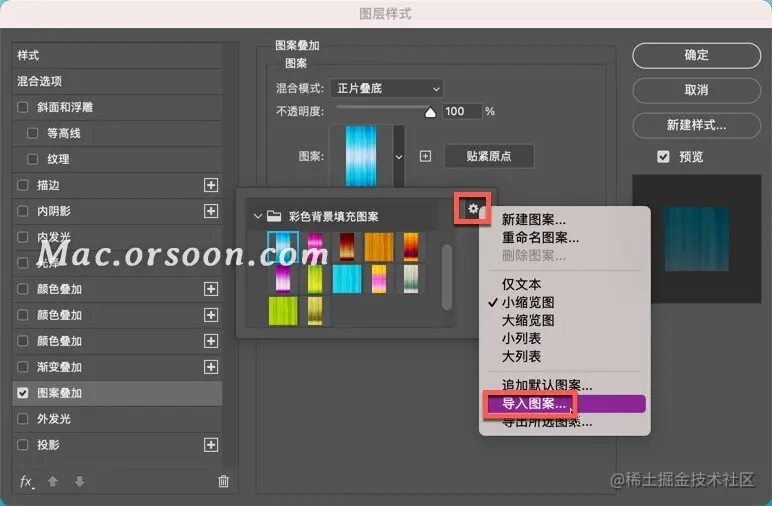Image resolution: width=772 pixels, height=506 pixels.
Task: Click the 新建样式... button
Action: (x=697, y=126)
